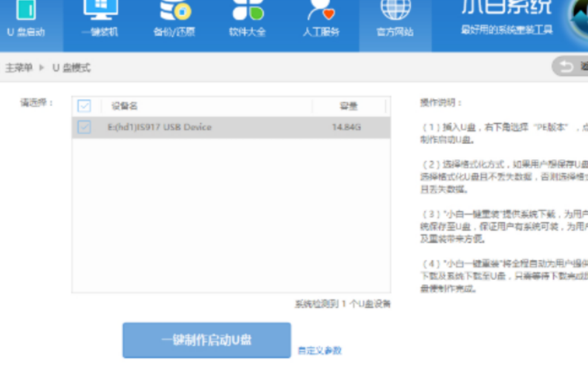588x366 pixels.
Task: Click the 人工服务 support icon
Action: click(x=321, y=10)
